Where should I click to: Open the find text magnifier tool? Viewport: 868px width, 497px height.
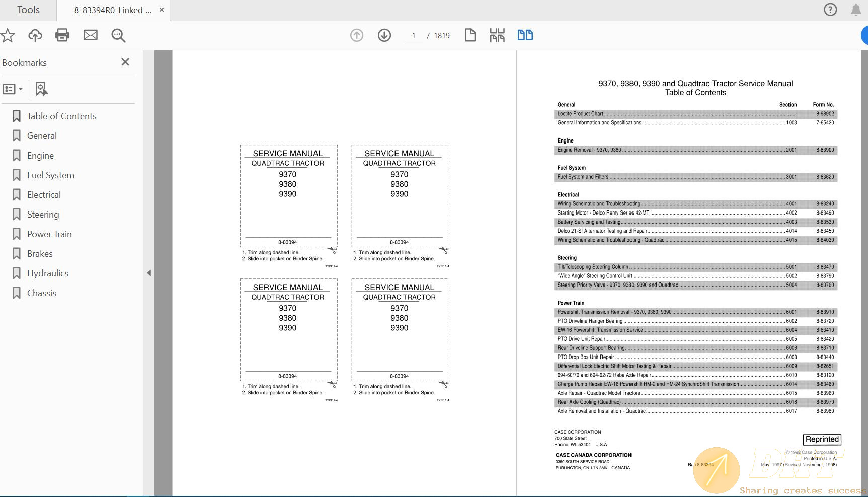(118, 35)
